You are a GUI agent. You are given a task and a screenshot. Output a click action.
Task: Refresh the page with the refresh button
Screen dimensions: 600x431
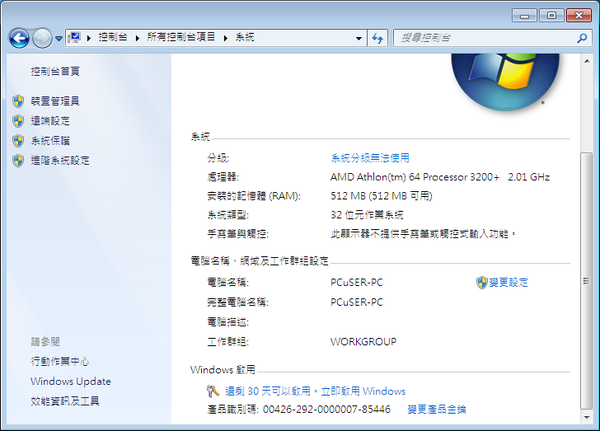[378, 38]
